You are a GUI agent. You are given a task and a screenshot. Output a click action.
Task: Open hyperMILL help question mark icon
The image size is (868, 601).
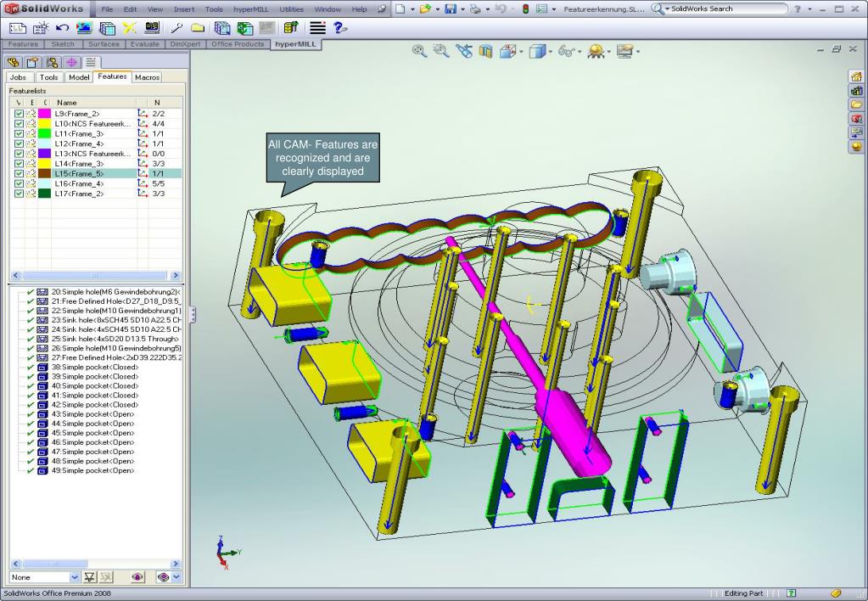click(x=340, y=28)
